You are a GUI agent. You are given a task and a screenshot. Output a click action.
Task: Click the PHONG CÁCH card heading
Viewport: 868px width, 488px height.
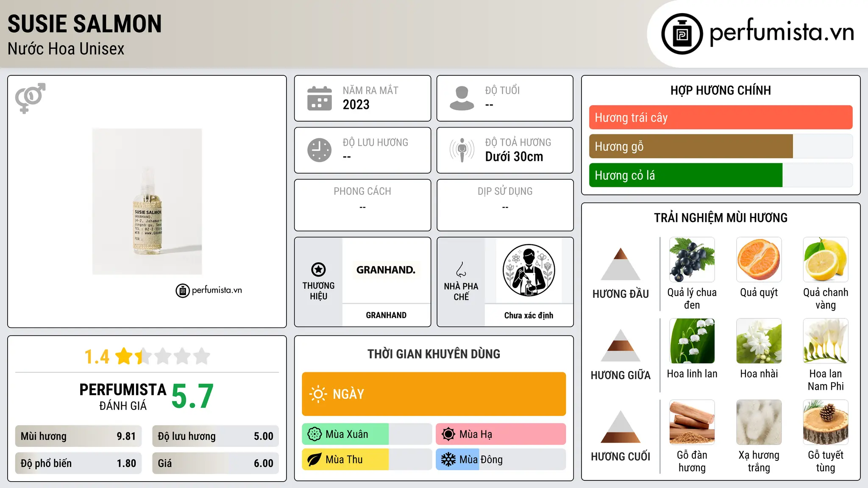pos(362,191)
